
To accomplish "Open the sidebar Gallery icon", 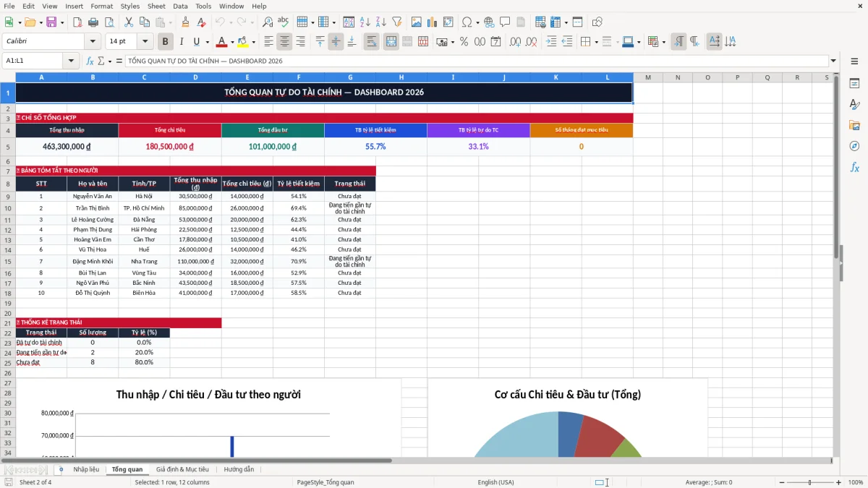I will (x=854, y=125).
